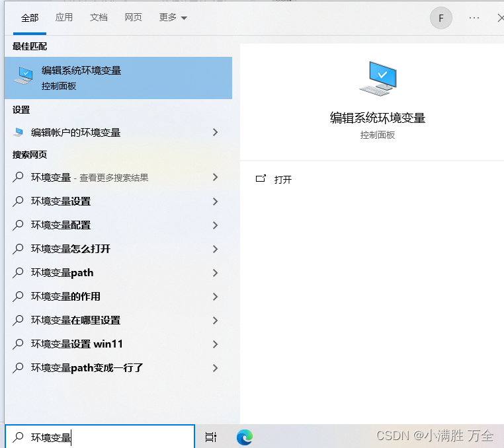Select the 环境变量的作用 suggestion

[x=118, y=297]
